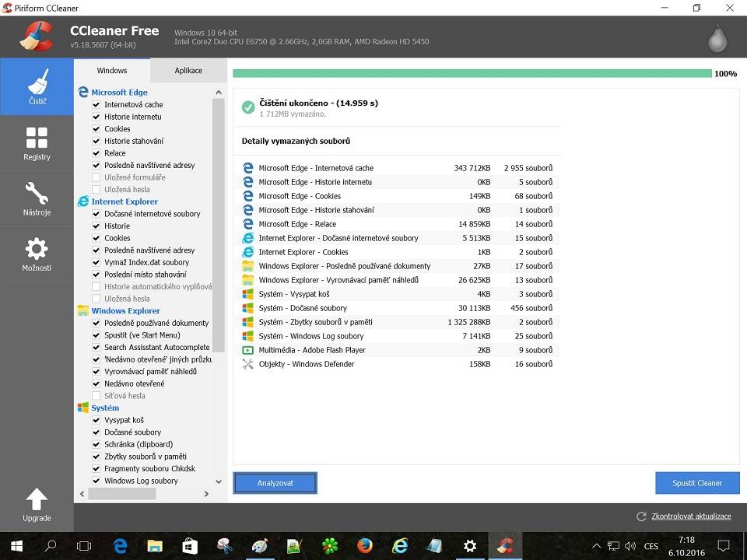Open the Možnosti options section

37,254
